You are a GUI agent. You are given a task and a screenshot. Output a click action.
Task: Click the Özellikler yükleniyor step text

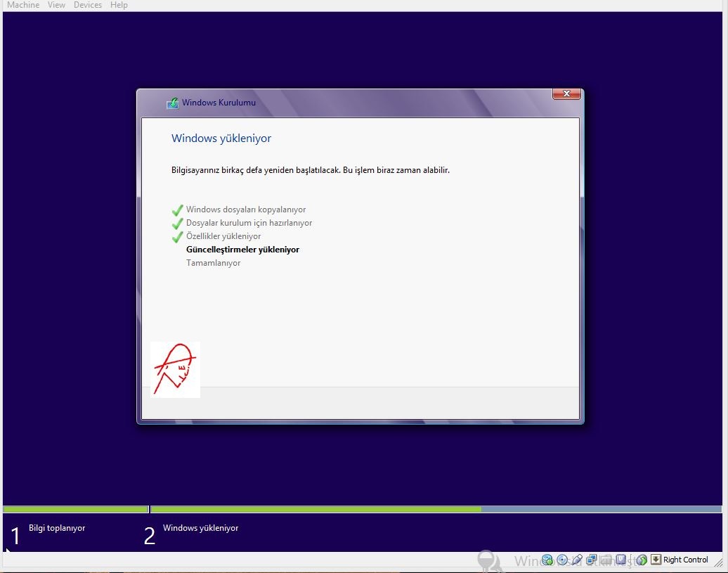[x=223, y=236]
